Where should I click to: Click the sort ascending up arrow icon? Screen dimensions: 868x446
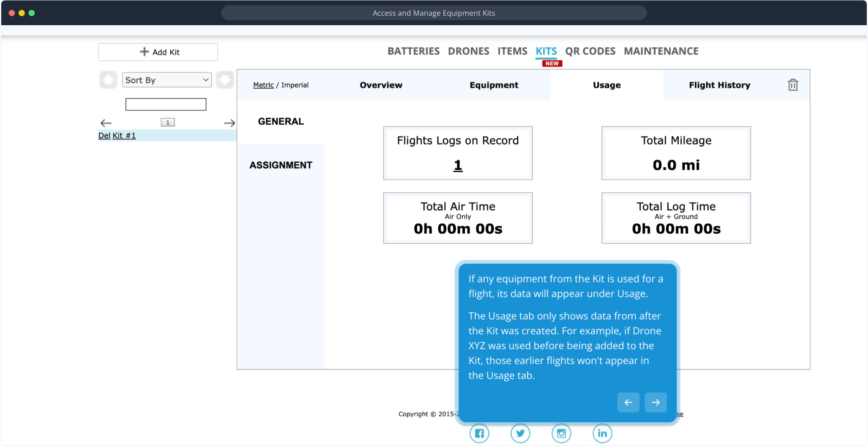(x=108, y=80)
